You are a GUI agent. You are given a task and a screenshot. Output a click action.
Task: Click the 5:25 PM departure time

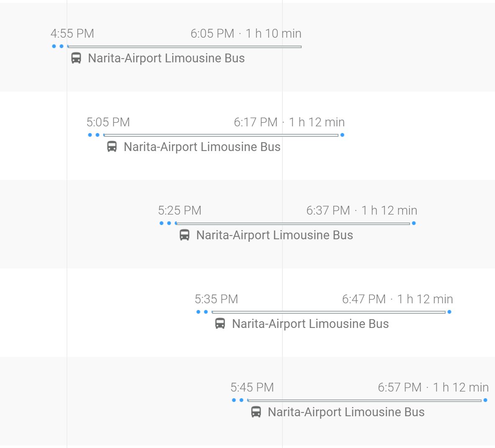click(180, 210)
